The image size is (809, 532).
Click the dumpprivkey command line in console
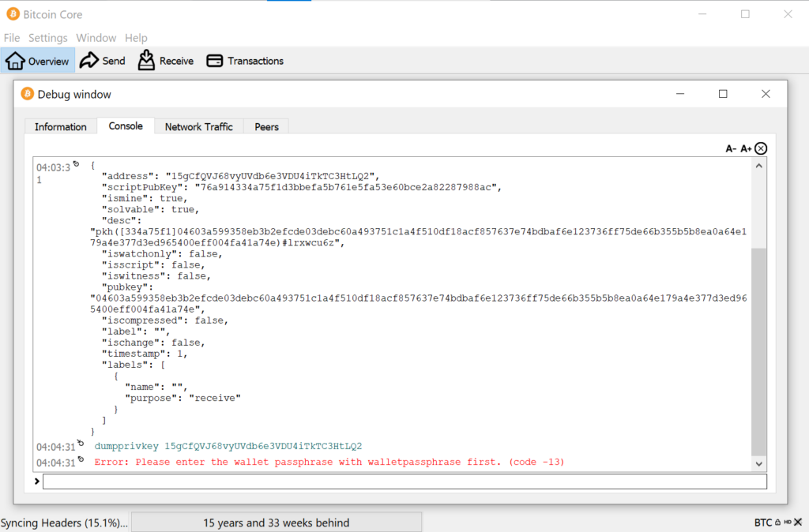pyautogui.click(x=228, y=446)
